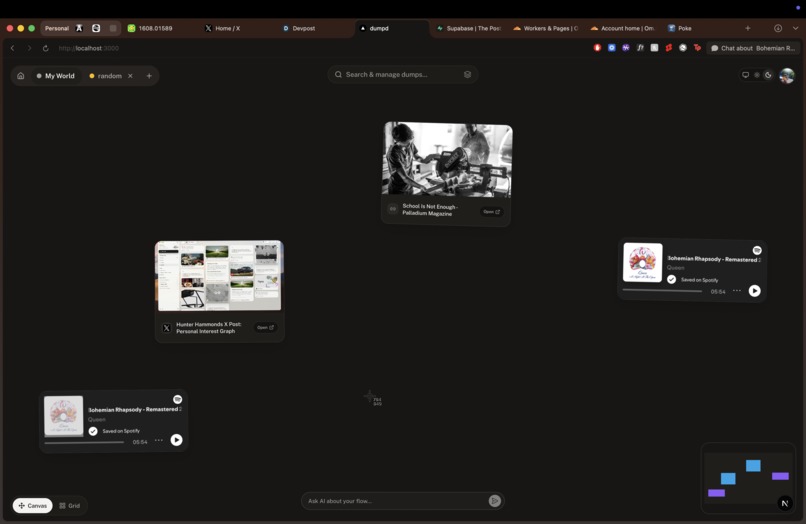The image size is (806, 524).
Task: Click the link icon on the Palladium card
Action: pyautogui.click(x=393, y=209)
